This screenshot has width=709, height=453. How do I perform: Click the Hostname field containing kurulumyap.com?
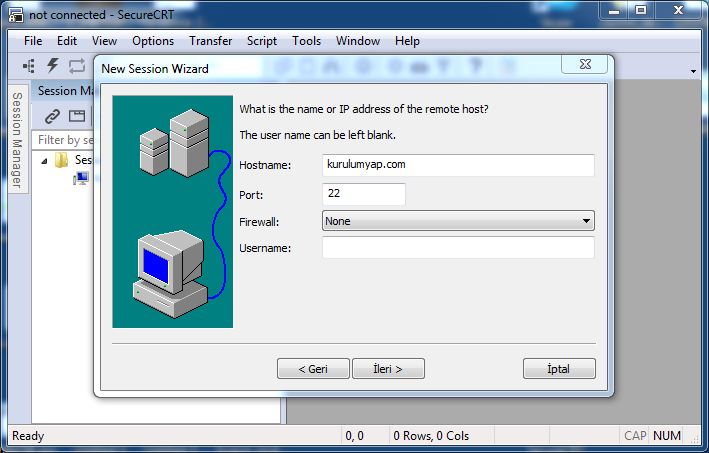(x=458, y=165)
